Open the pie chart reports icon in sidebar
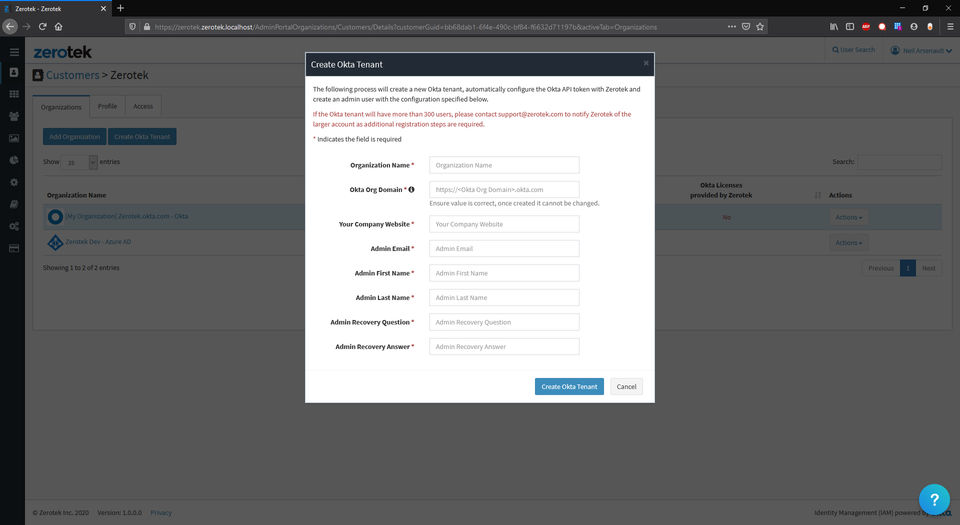960x525 pixels. [x=13, y=160]
